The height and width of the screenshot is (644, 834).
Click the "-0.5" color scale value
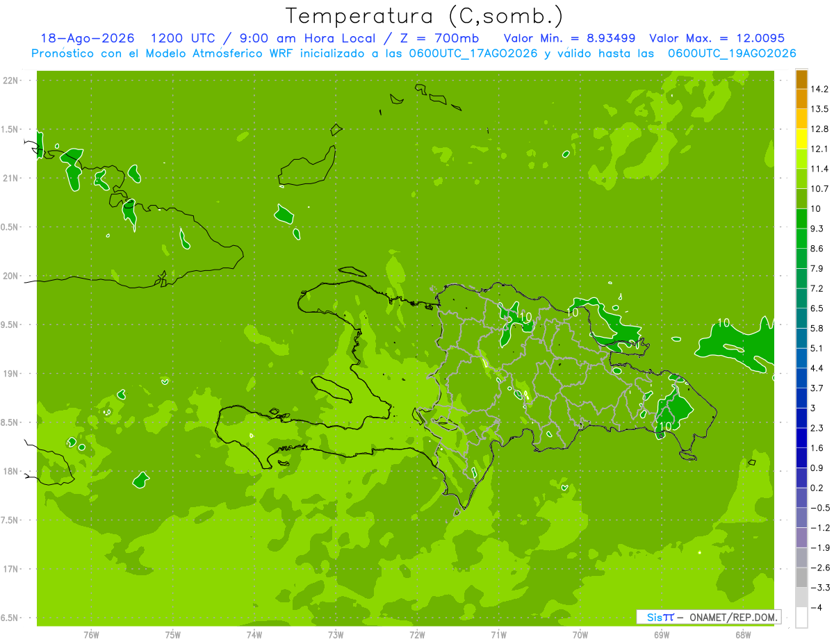[x=820, y=508]
